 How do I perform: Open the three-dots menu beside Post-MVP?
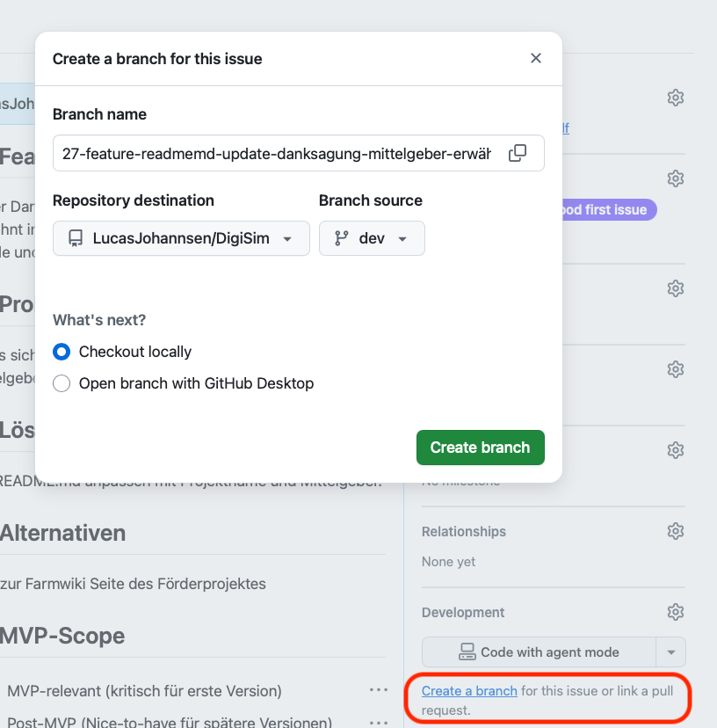pos(379,723)
